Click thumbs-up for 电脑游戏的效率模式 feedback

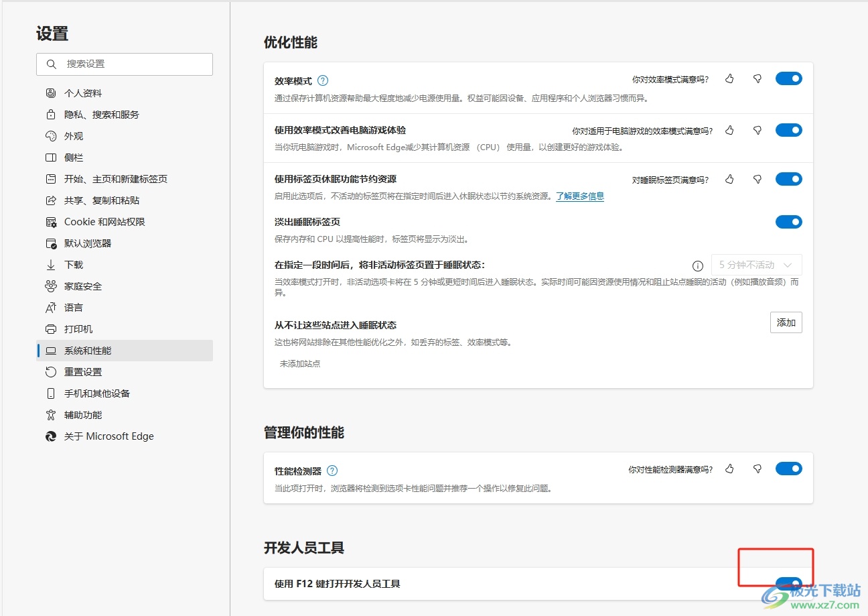point(729,130)
